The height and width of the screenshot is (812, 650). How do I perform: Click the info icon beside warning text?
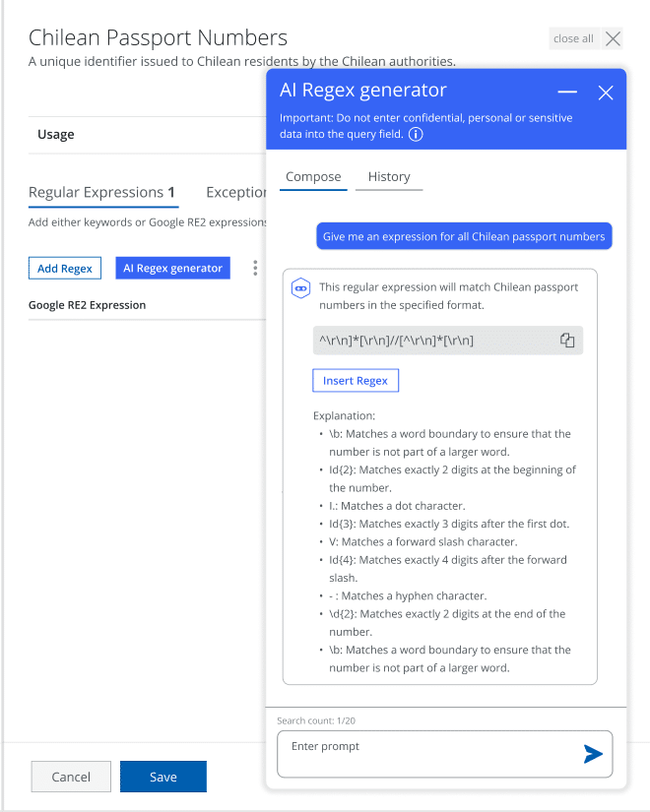(x=416, y=134)
